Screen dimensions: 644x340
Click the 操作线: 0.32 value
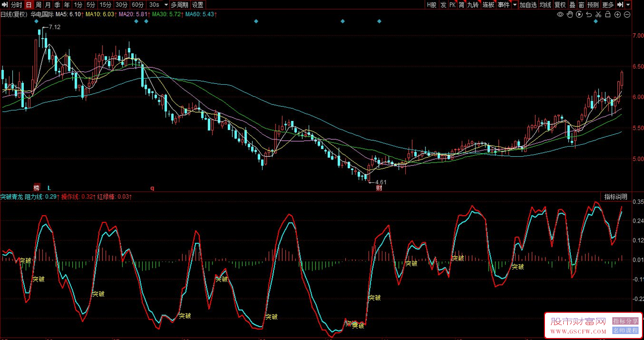[x=77, y=197]
